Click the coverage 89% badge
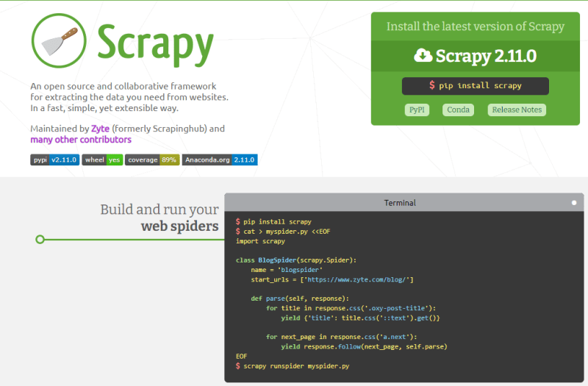 (x=152, y=160)
